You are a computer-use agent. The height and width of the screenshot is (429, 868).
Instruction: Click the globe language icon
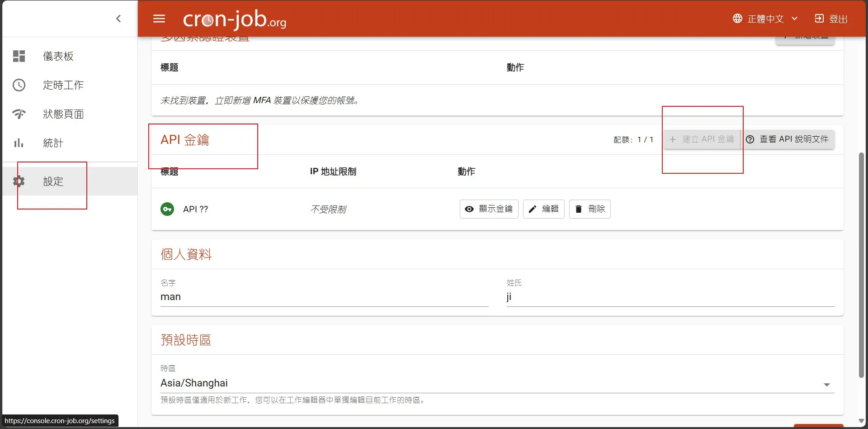(737, 19)
